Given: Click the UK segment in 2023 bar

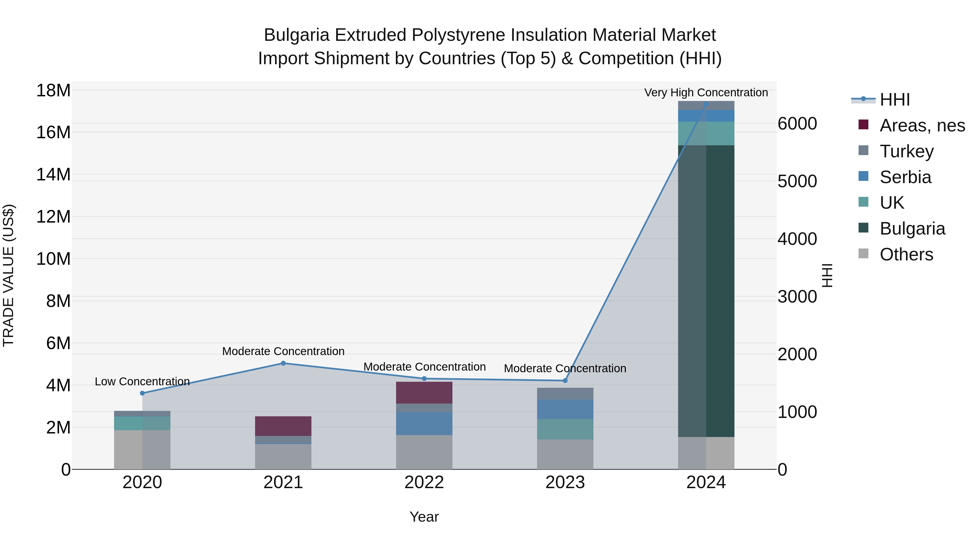Looking at the screenshot, I should (565, 429).
